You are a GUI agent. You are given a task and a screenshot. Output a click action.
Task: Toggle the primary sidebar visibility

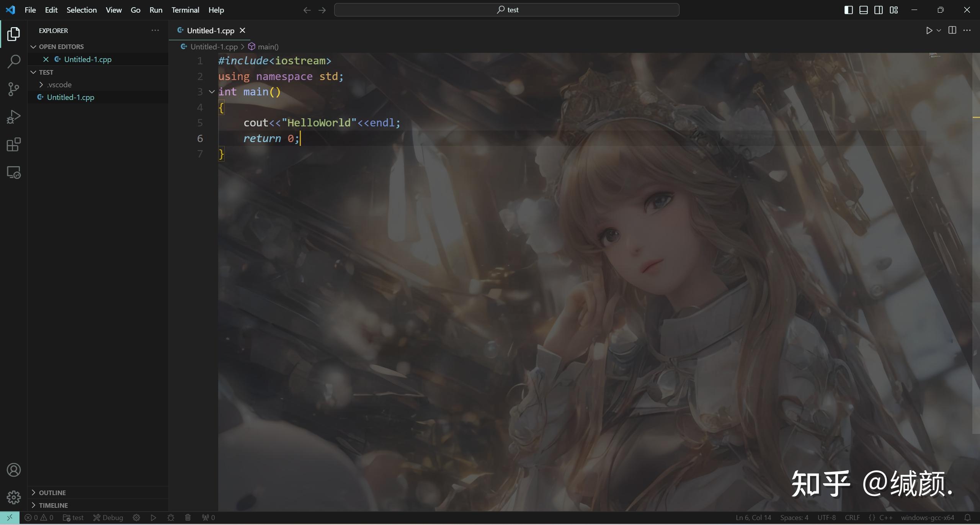(x=848, y=10)
